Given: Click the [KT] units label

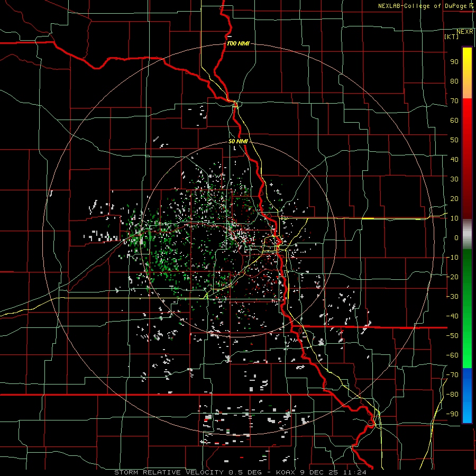Looking at the screenshot, I should [x=452, y=36].
